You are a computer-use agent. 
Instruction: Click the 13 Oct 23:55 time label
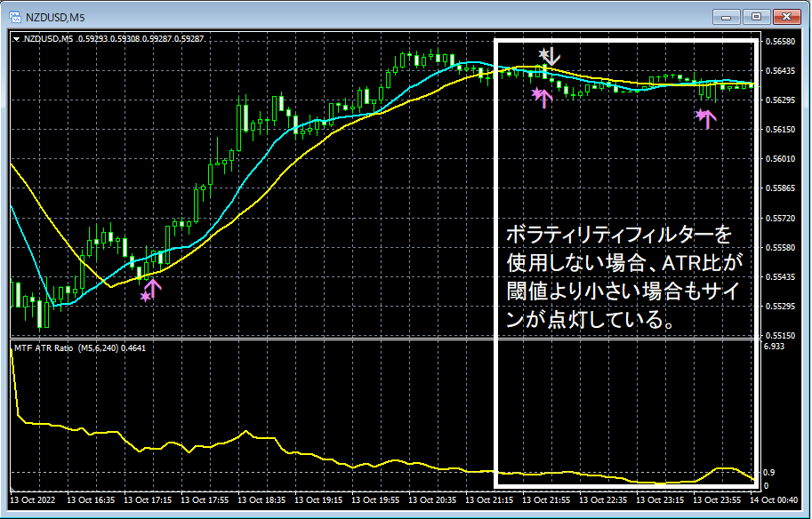[x=717, y=500]
